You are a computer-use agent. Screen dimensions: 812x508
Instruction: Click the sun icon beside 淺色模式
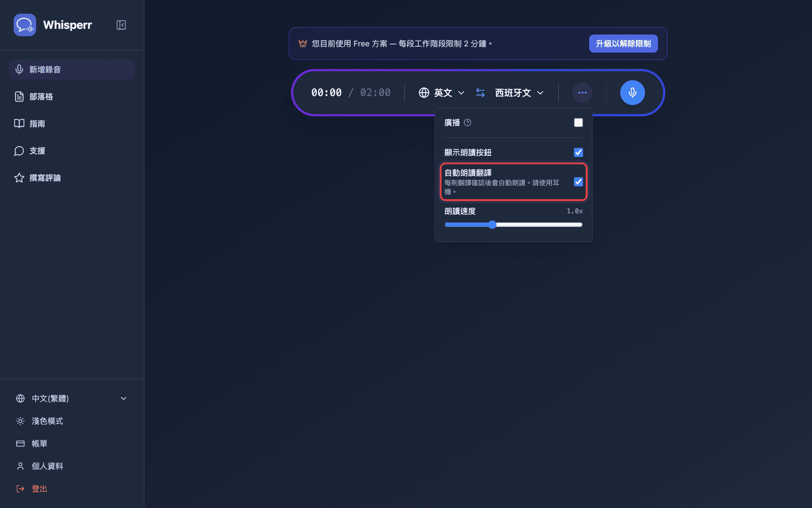pyautogui.click(x=20, y=421)
